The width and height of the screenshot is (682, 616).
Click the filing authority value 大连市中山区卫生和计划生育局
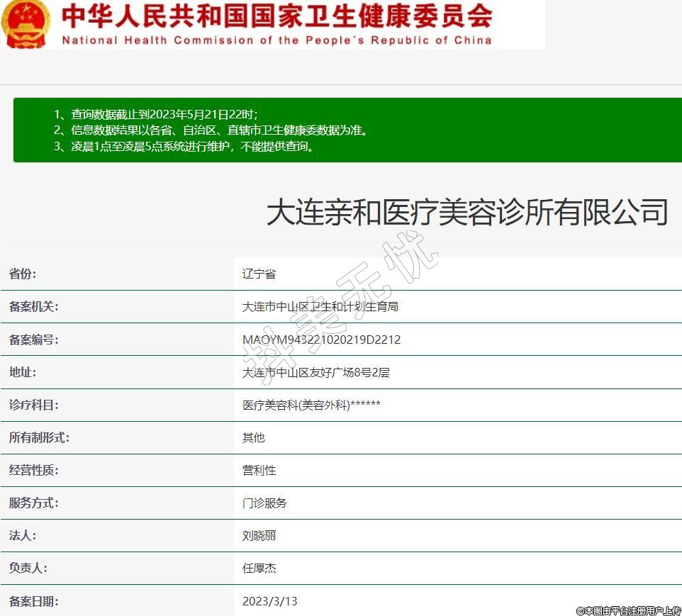tap(320, 307)
